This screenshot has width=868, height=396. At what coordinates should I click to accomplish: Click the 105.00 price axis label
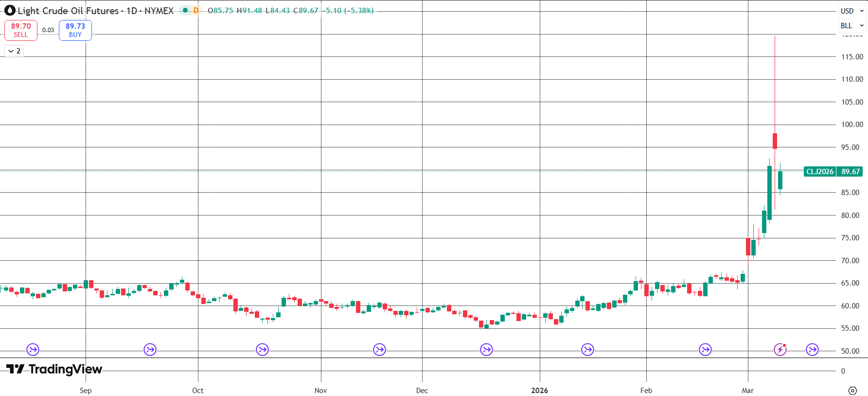click(x=852, y=102)
